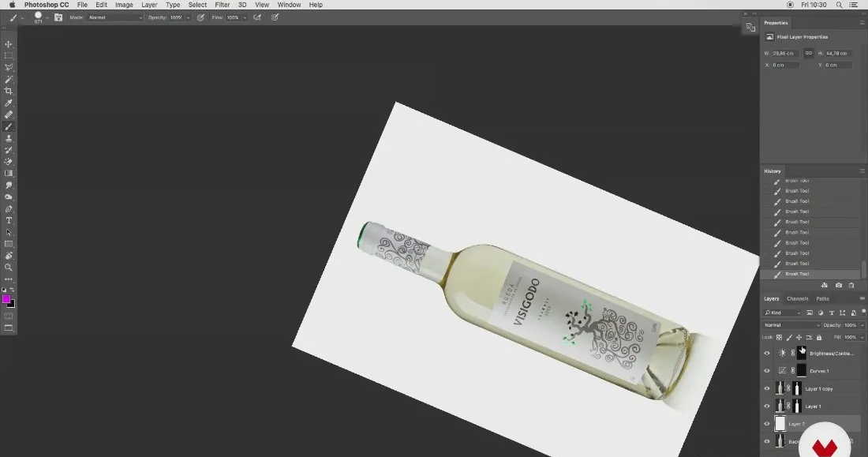This screenshot has height=457, width=868.
Task: Open the Select menu
Action: point(197,5)
